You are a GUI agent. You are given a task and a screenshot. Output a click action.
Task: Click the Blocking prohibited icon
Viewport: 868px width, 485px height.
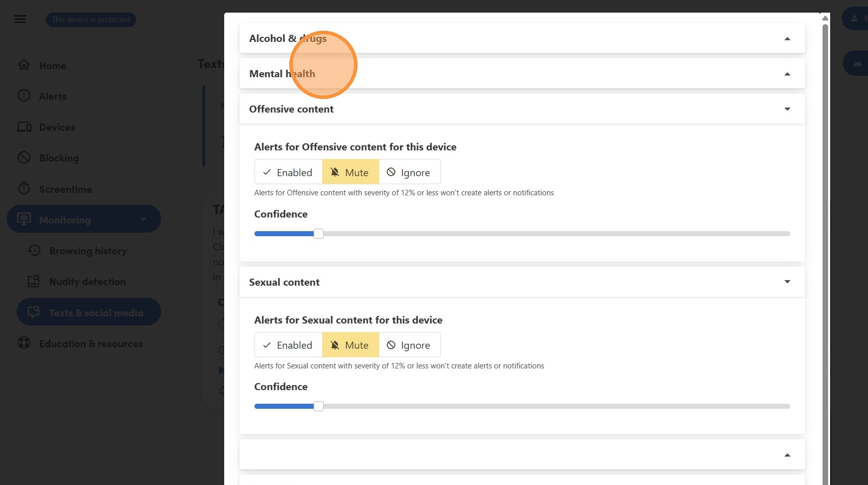[24, 157]
